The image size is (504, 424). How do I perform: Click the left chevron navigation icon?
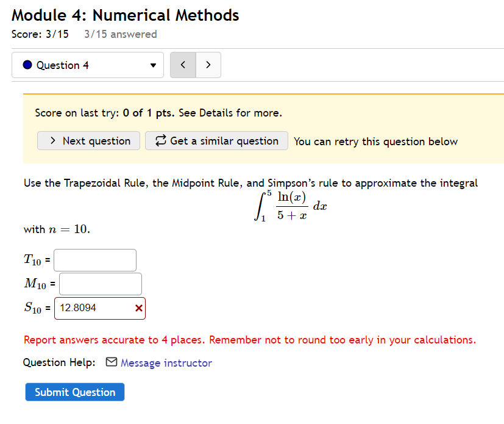pyautogui.click(x=183, y=65)
